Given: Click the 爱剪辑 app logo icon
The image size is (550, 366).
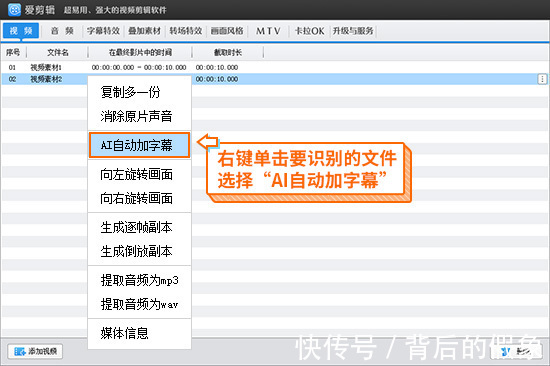Looking at the screenshot, I should (x=14, y=9).
